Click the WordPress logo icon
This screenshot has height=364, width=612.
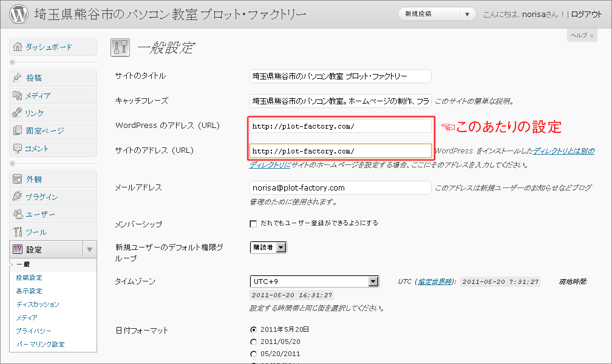point(19,14)
